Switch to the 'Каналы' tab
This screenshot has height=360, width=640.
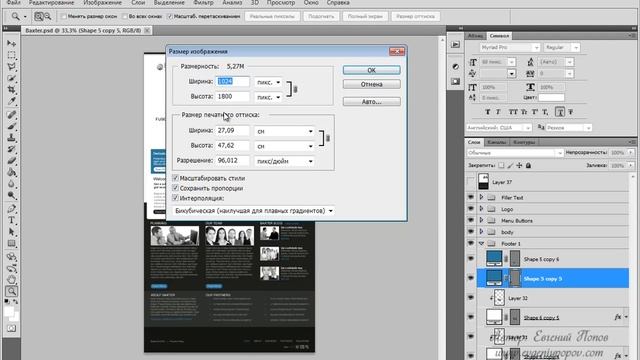tap(497, 142)
